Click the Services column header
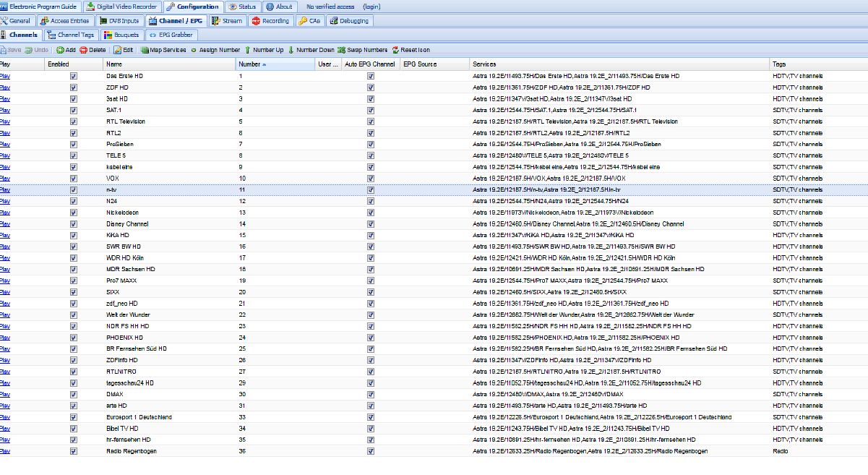The width and height of the screenshot is (868, 475). 619,64
